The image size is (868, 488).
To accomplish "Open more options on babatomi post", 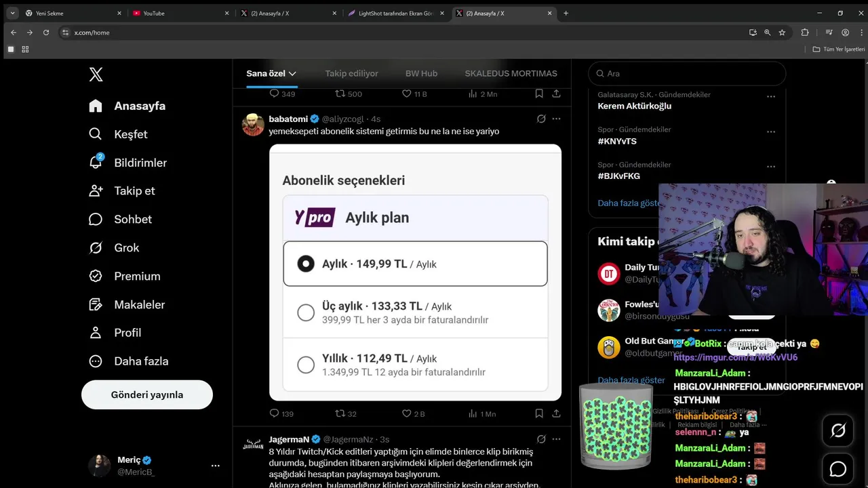I will pyautogui.click(x=557, y=119).
